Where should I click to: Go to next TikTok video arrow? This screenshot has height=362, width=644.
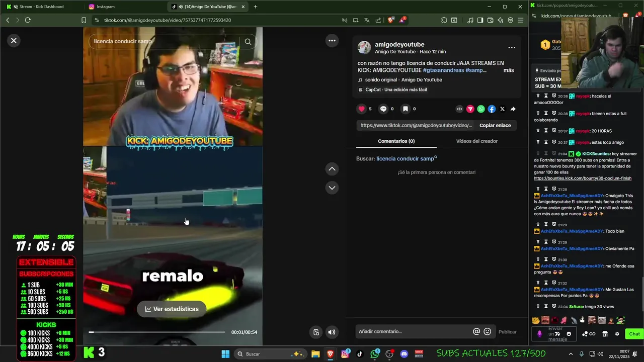(332, 188)
